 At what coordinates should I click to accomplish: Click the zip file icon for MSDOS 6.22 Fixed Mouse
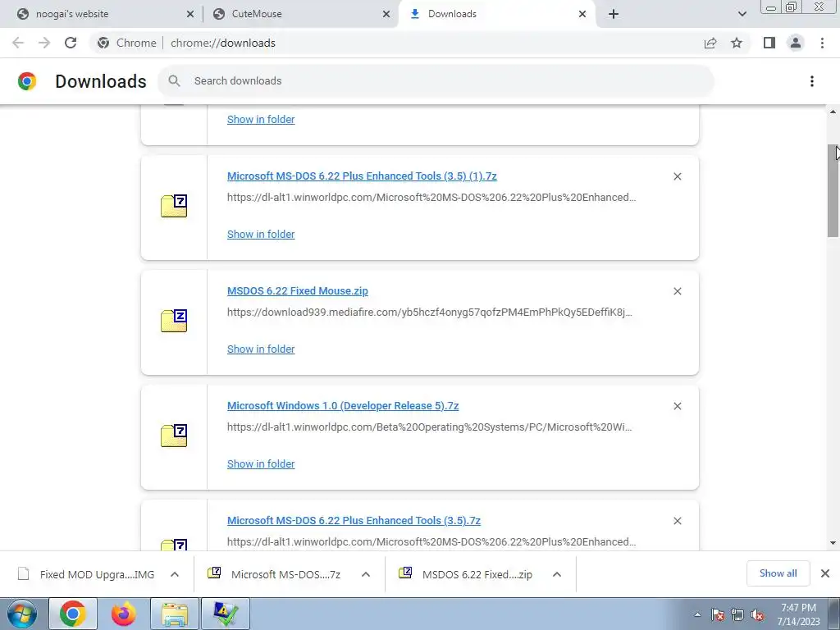click(x=174, y=321)
